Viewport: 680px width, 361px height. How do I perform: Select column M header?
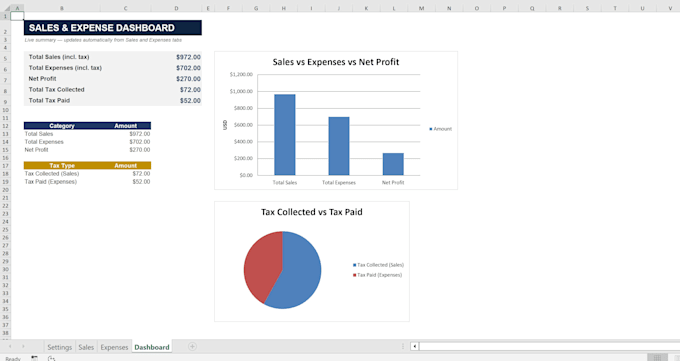point(422,8)
